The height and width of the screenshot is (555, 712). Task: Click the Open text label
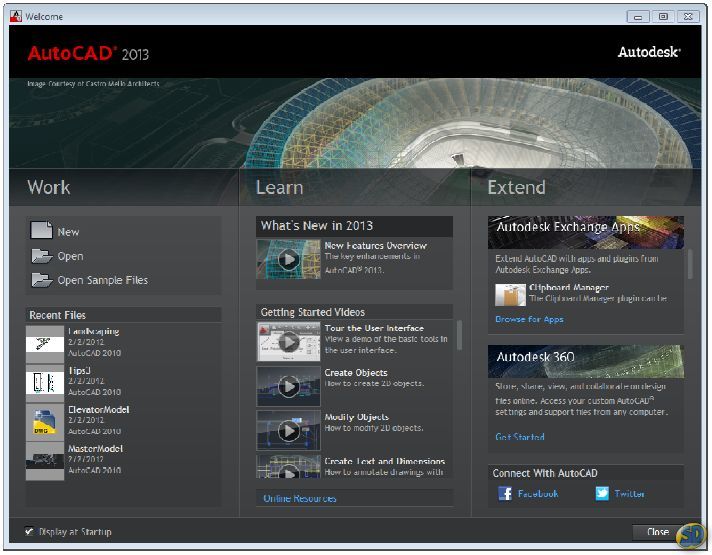coord(70,256)
